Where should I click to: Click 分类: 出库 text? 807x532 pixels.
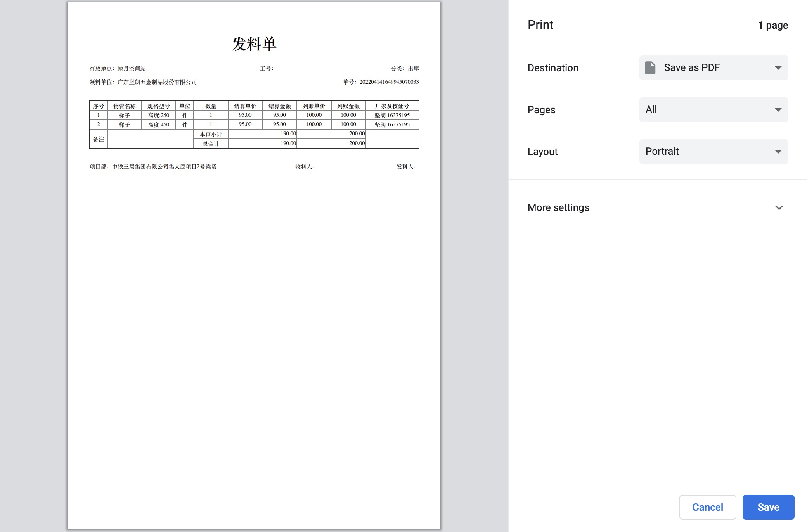(x=405, y=69)
